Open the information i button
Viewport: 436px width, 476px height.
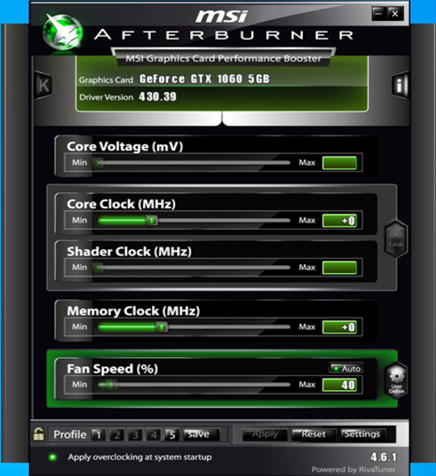[x=400, y=85]
